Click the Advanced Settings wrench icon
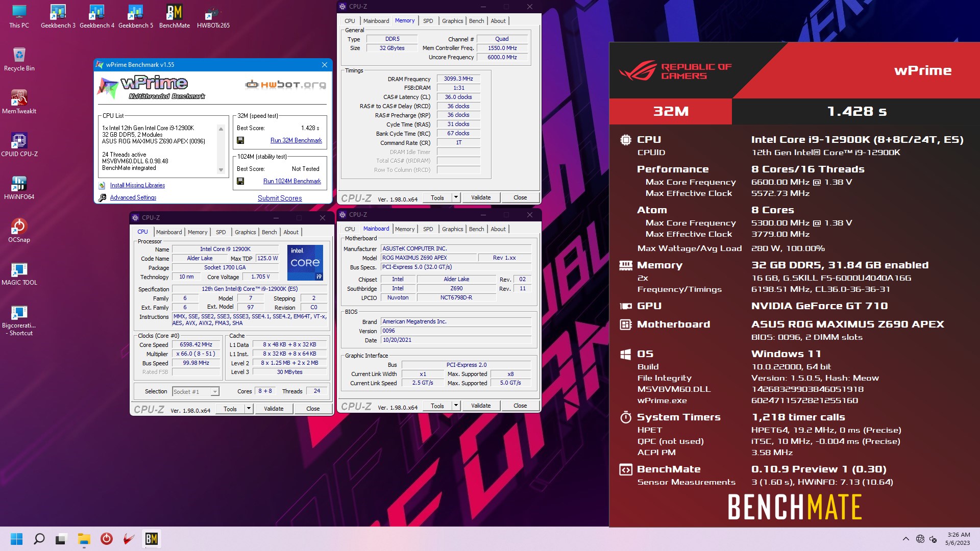 coord(102,197)
